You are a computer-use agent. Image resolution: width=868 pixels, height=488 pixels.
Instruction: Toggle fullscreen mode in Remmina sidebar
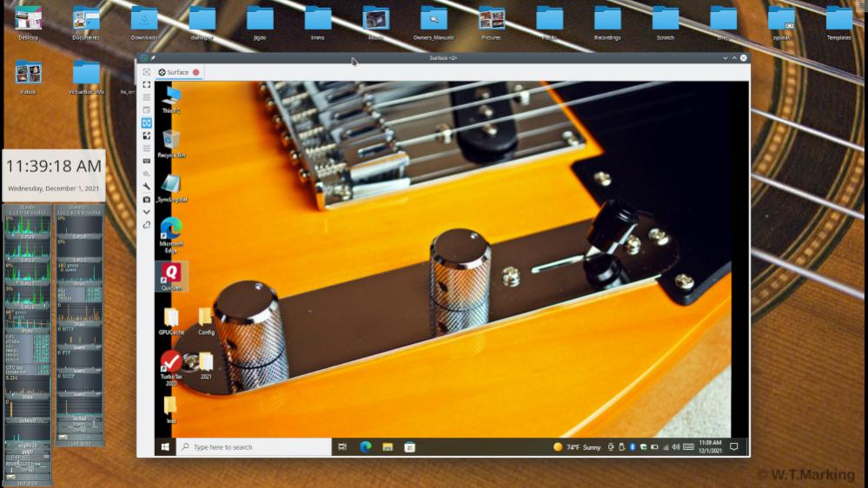coord(146,85)
